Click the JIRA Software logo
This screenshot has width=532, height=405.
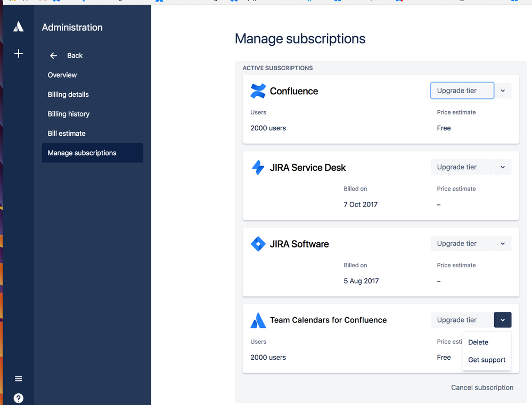[x=258, y=244]
